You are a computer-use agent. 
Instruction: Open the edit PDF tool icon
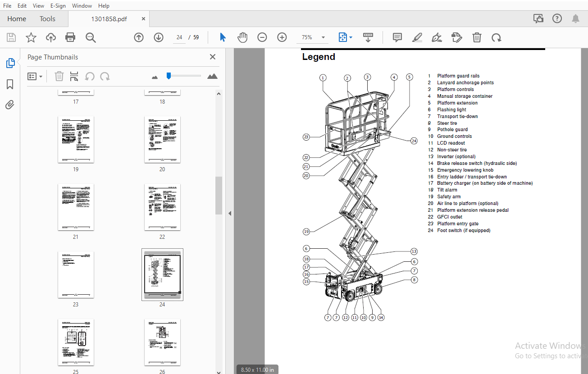click(x=457, y=37)
